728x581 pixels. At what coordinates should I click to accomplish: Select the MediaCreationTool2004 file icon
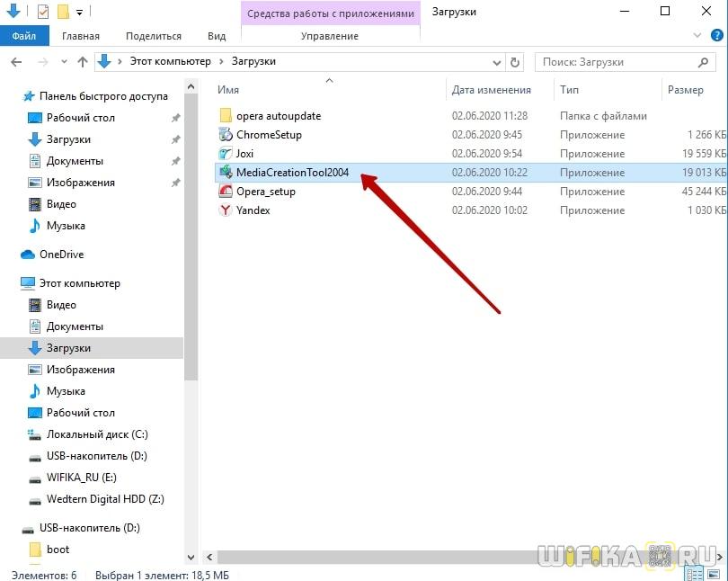226,173
